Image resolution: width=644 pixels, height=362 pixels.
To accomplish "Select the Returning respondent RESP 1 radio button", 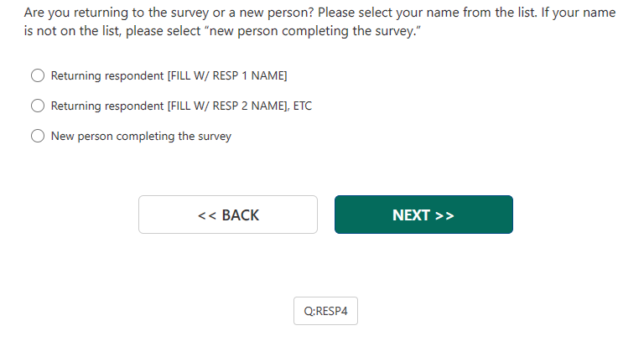I will pyautogui.click(x=38, y=75).
